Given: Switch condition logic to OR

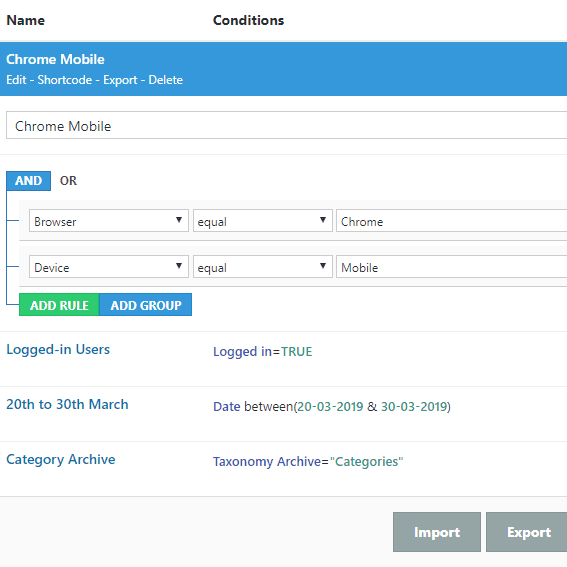Looking at the screenshot, I should click(68, 181).
